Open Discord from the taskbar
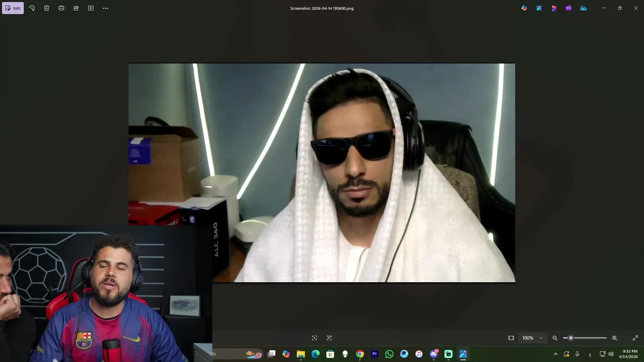The image size is (644, 362). coord(434,354)
